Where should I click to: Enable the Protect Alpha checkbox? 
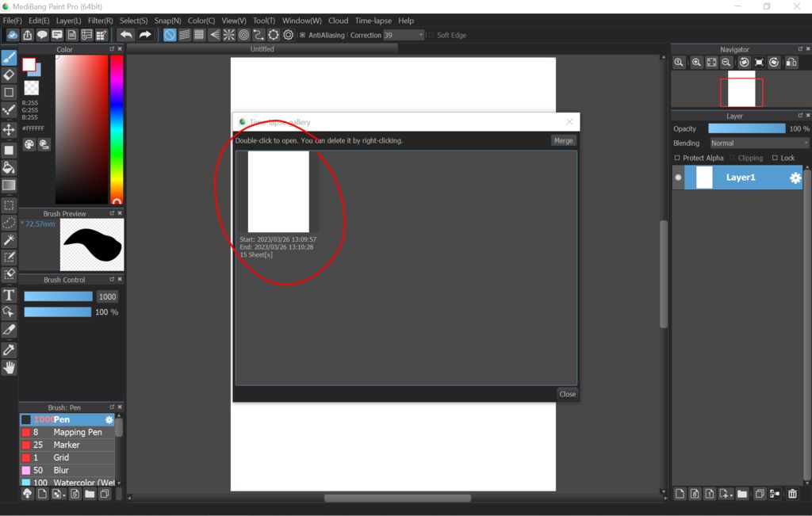click(677, 158)
